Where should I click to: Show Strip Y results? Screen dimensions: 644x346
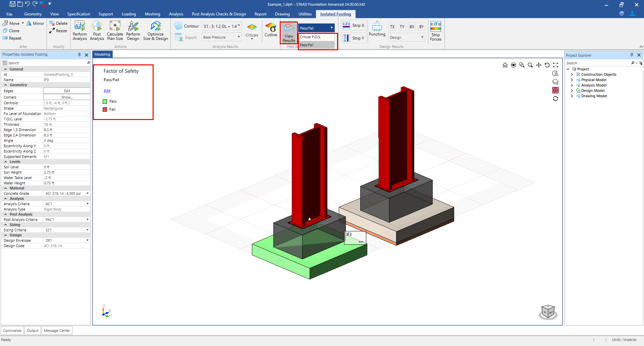354,38
